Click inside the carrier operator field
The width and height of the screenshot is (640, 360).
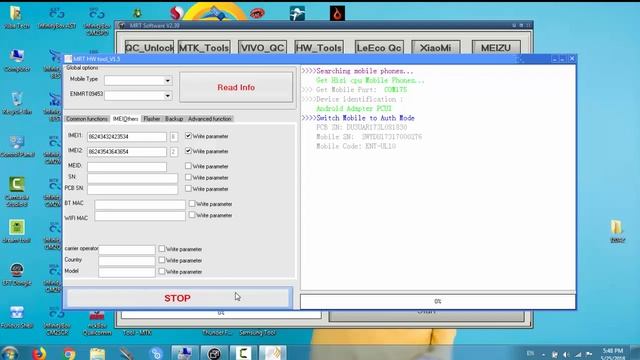(127, 249)
